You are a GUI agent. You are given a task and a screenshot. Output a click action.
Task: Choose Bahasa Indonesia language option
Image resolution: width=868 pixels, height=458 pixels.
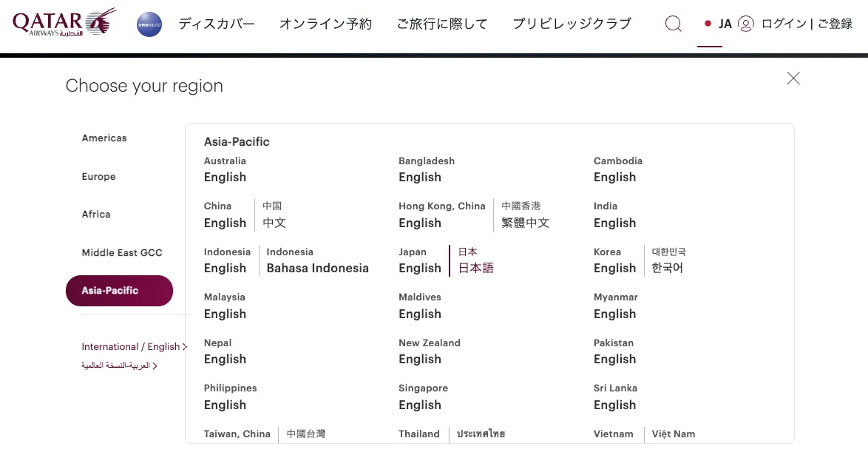pyautogui.click(x=317, y=268)
